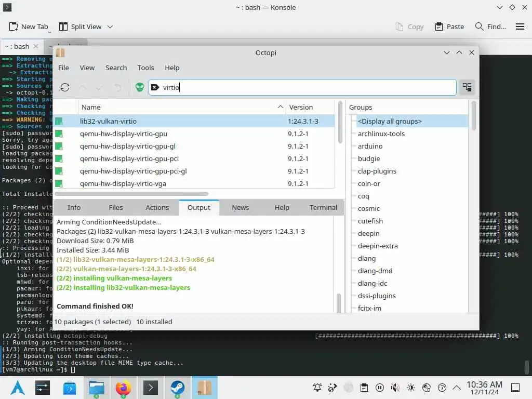Select <Display all groups> entry

click(412, 121)
